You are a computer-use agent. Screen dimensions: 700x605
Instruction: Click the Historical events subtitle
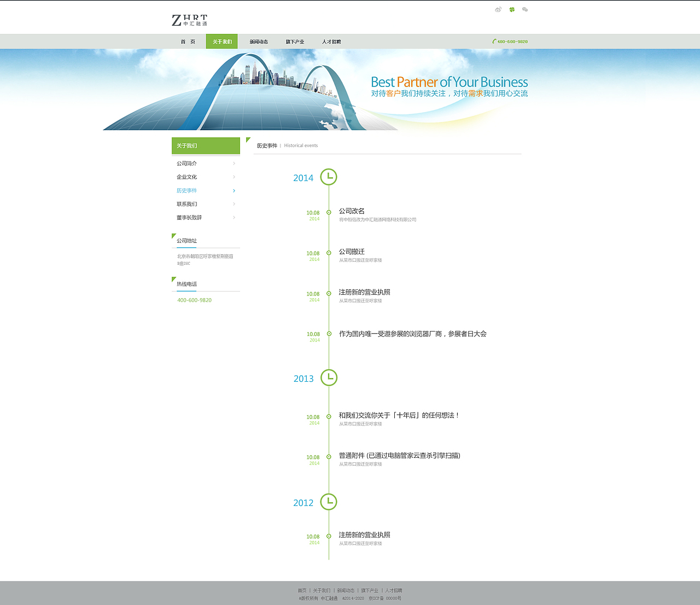tap(301, 146)
